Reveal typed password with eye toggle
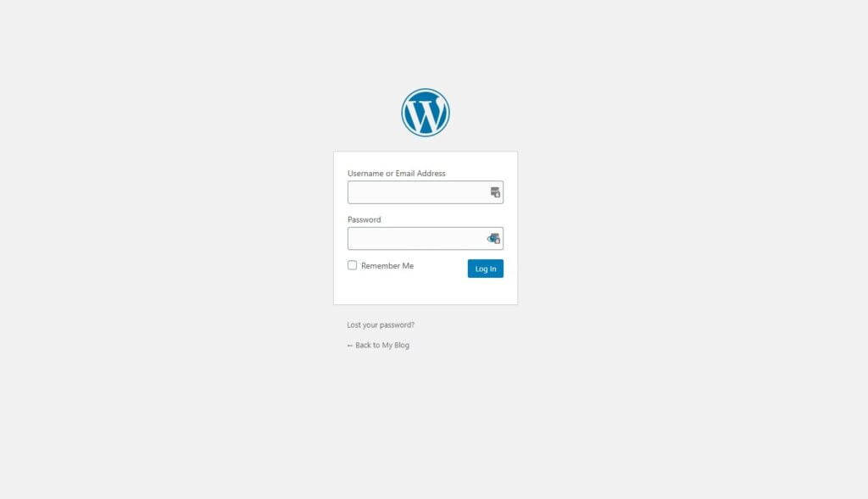868x499 pixels. [x=489, y=238]
